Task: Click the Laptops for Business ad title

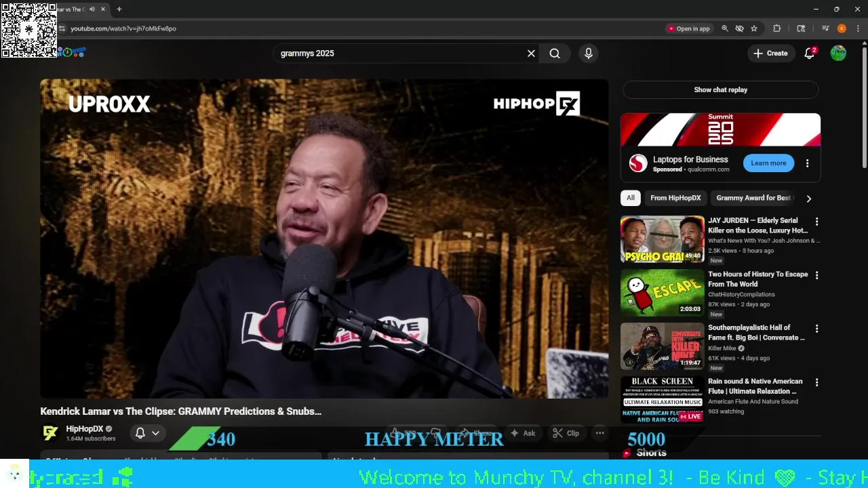Action: tap(690, 160)
